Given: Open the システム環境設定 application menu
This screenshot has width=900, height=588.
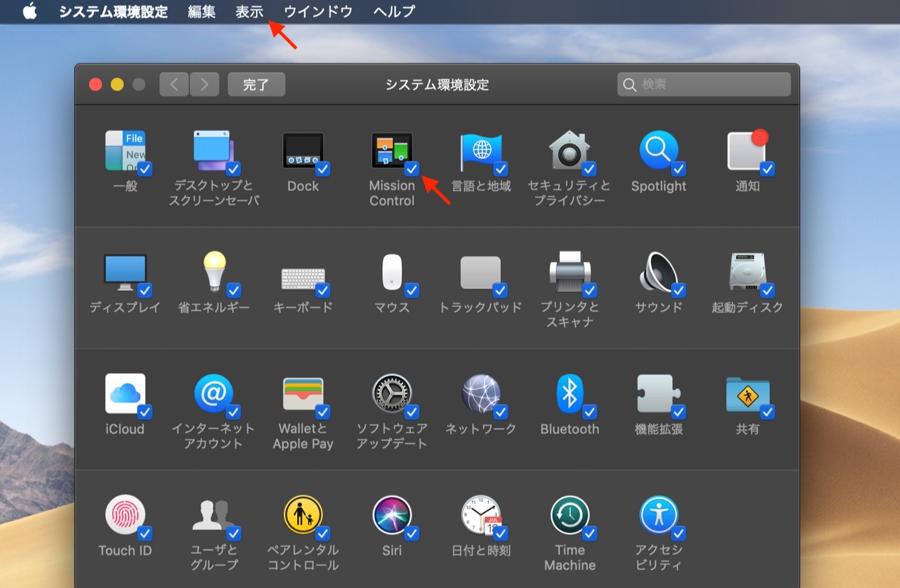Looking at the screenshot, I should [x=113, y=11].
